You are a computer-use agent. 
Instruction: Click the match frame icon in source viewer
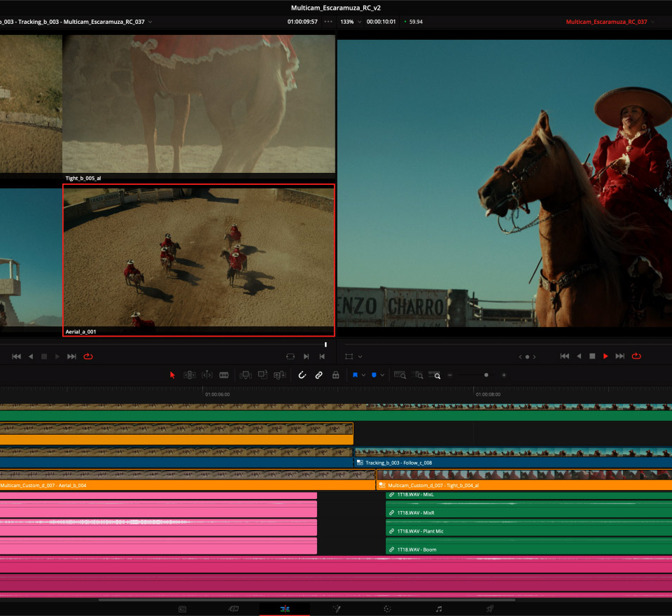tap(290, 356)
